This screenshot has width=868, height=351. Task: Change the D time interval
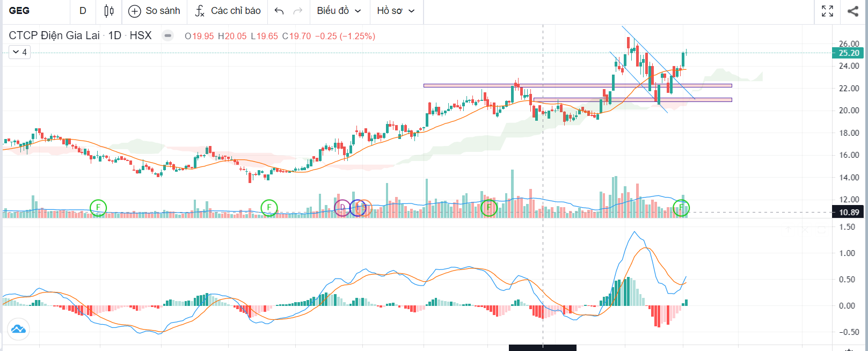[x=83, y=11]
